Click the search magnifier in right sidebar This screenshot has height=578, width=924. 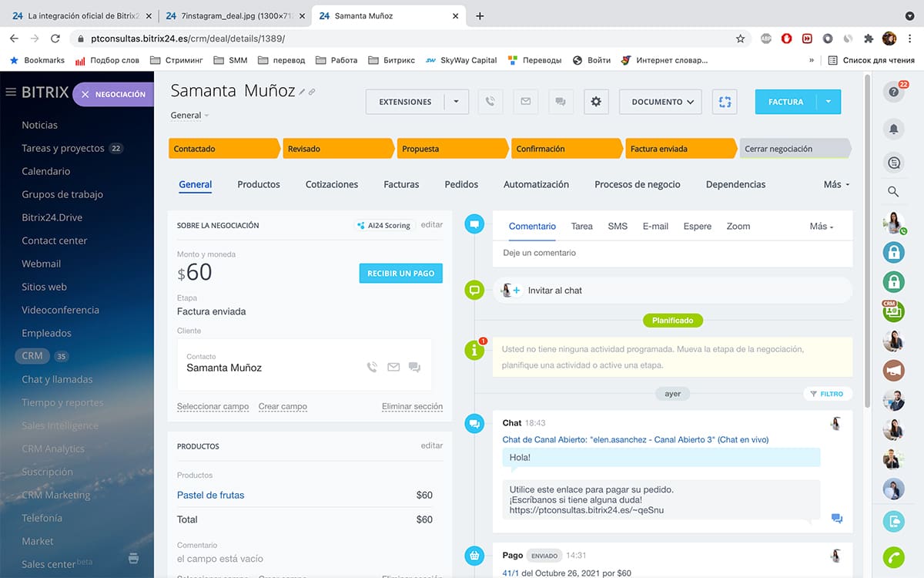coord(893,191)
